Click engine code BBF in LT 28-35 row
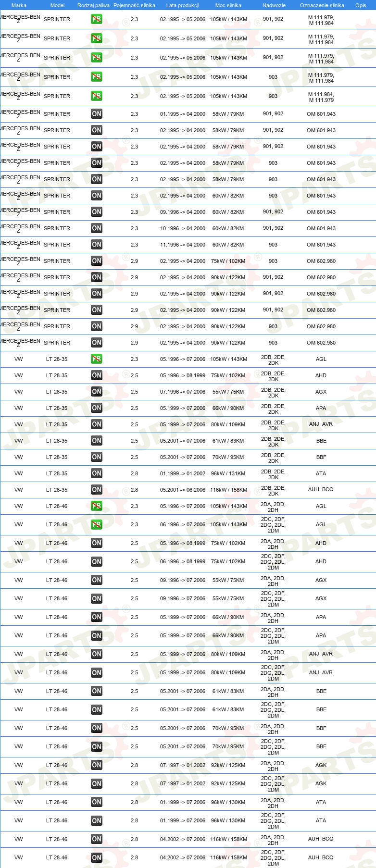 point(321,457)
